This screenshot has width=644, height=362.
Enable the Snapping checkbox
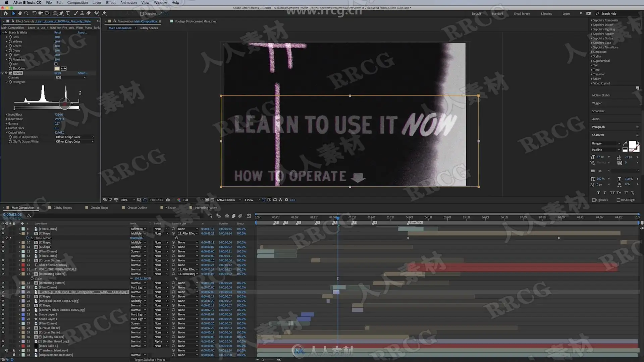142,14
